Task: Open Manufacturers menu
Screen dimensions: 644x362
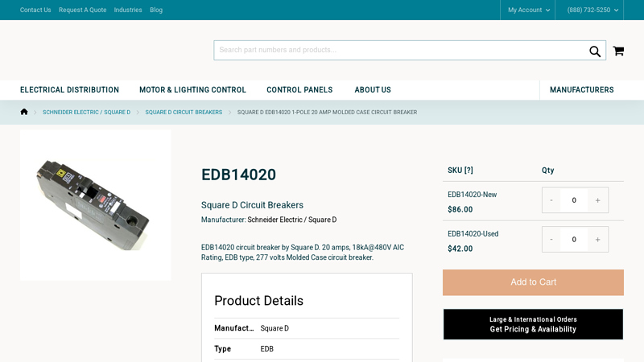Action: pos(581,90)
